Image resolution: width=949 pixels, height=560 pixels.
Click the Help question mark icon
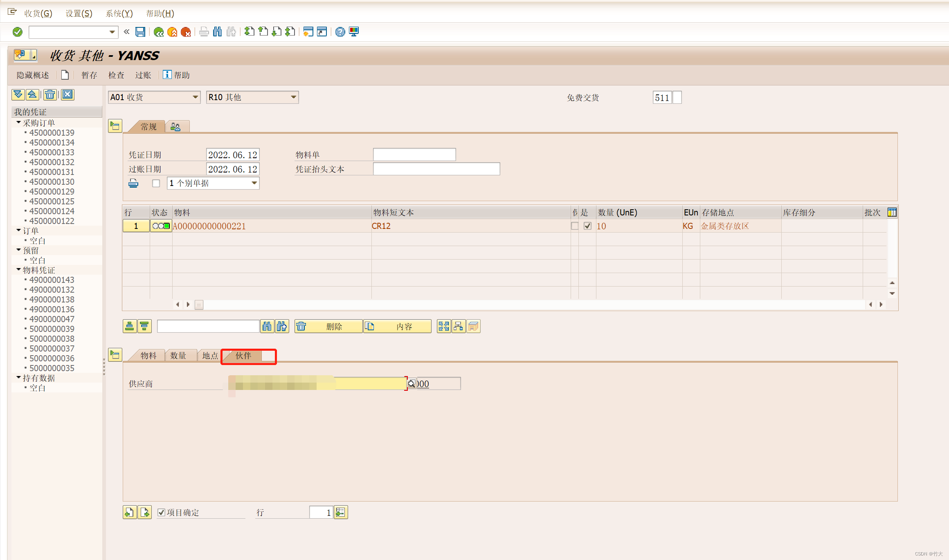(340, 32)
